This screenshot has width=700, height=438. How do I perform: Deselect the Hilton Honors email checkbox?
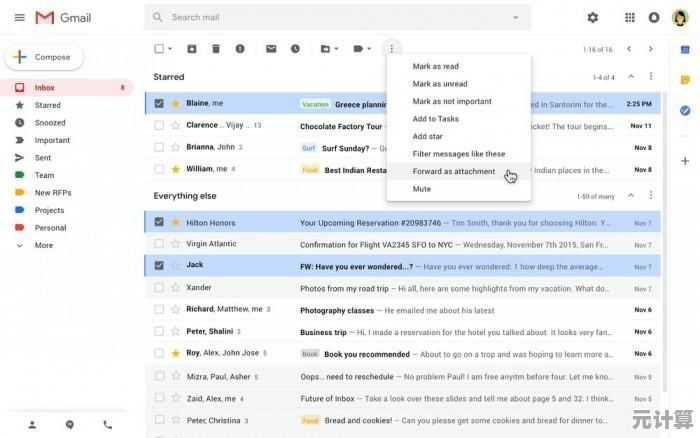(x=159, y=222)
